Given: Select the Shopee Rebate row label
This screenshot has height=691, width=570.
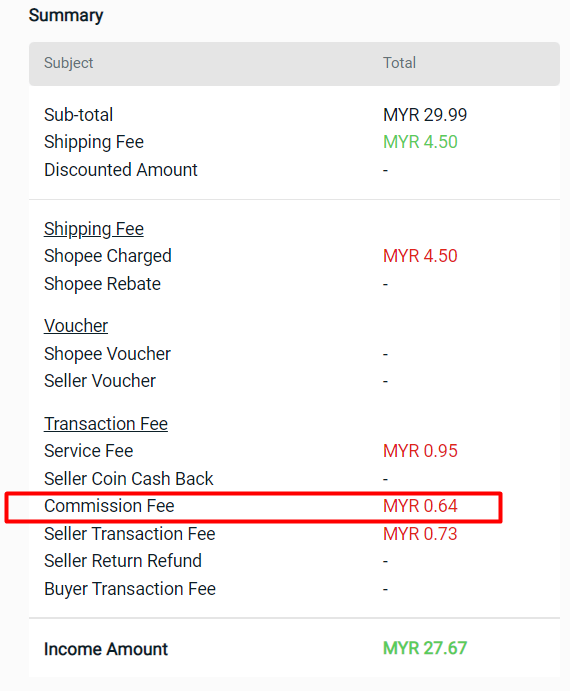Looking at the screenshot, I should coord(102,284).
